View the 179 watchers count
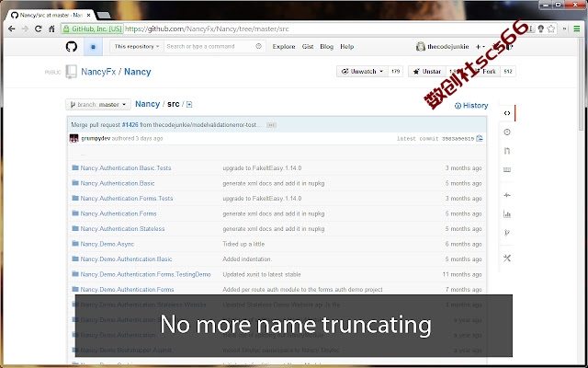Image resolution: width=588 pixels, height=368 pixels. [395, 72]
